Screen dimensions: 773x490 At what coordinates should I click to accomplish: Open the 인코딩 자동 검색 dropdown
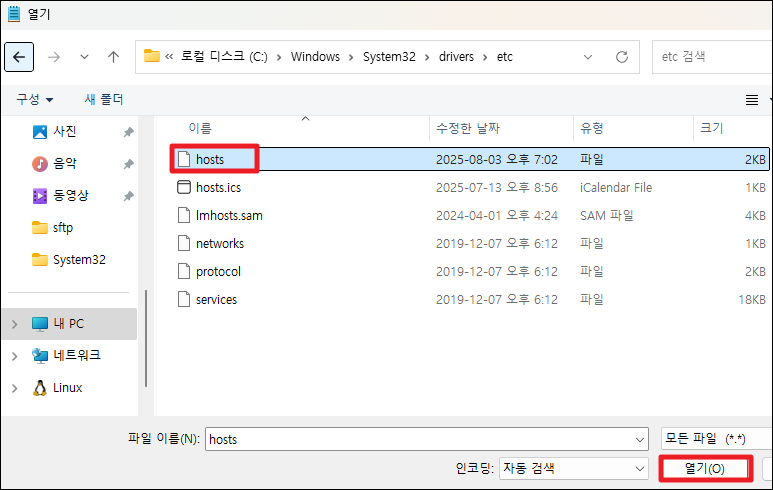point(574,468)
